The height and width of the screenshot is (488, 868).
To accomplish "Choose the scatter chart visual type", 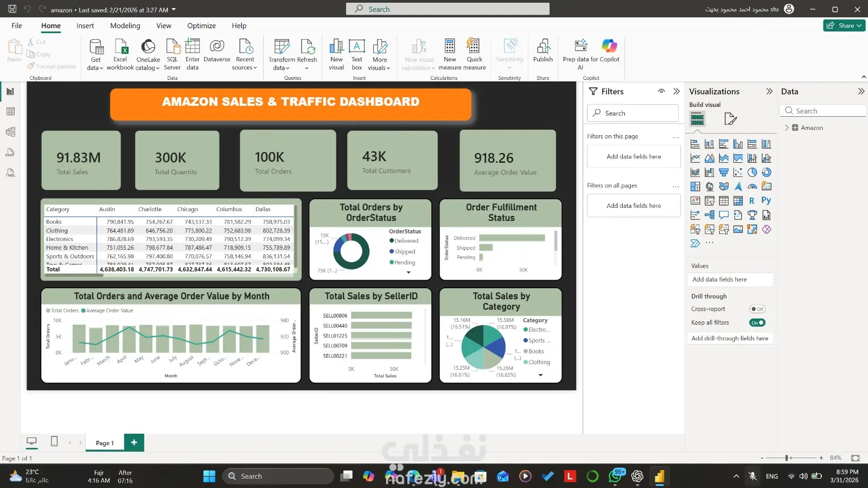I will (x=738, y=172).
